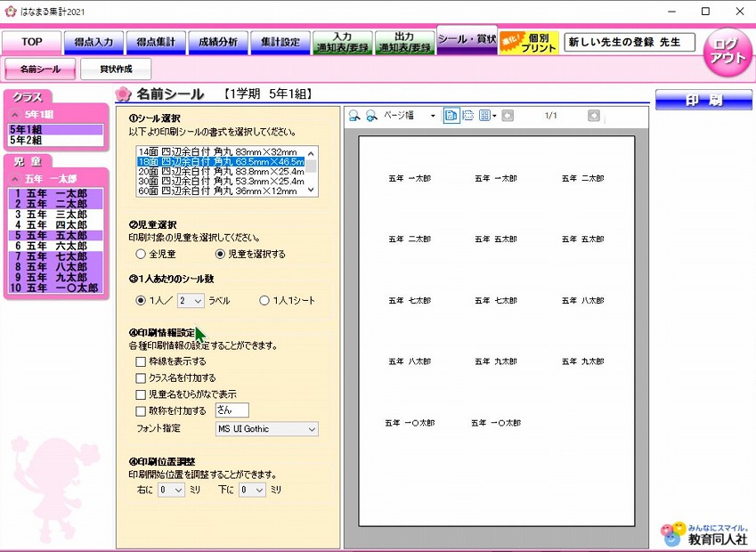
Task: Collapse the 5年1組 class panel
Action: (x=15, y=115)
